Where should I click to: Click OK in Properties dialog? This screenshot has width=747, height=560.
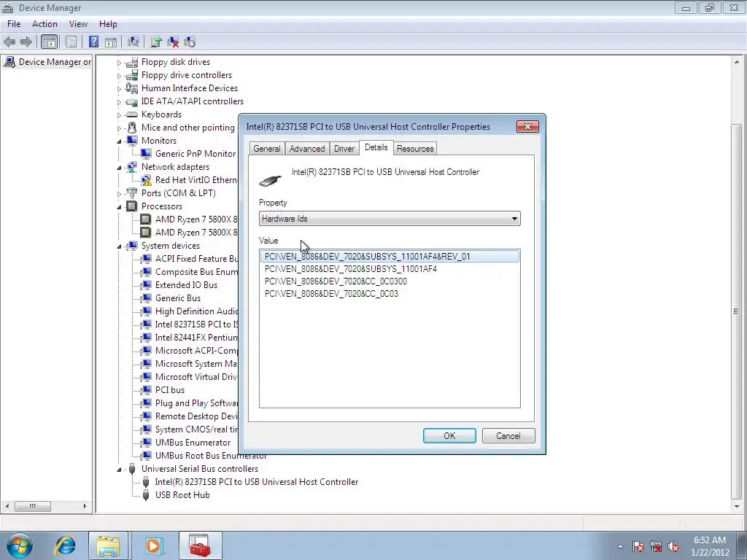pos(449,436)
